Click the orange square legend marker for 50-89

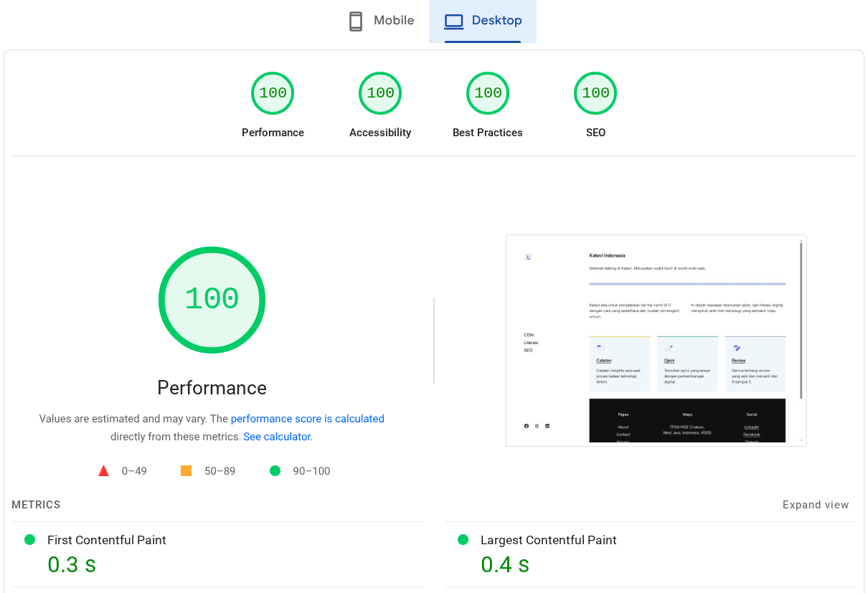pyautogui.click(x=187, y=470)
